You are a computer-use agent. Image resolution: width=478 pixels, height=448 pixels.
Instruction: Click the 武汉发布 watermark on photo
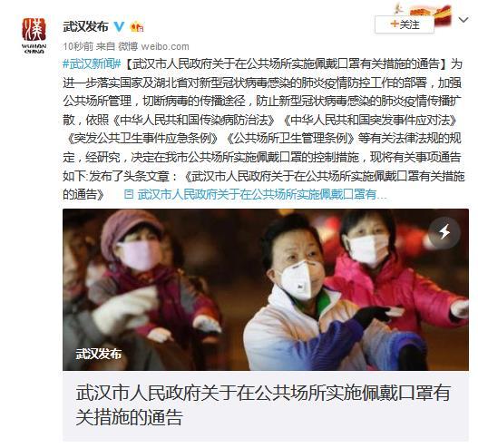(99, 354)
